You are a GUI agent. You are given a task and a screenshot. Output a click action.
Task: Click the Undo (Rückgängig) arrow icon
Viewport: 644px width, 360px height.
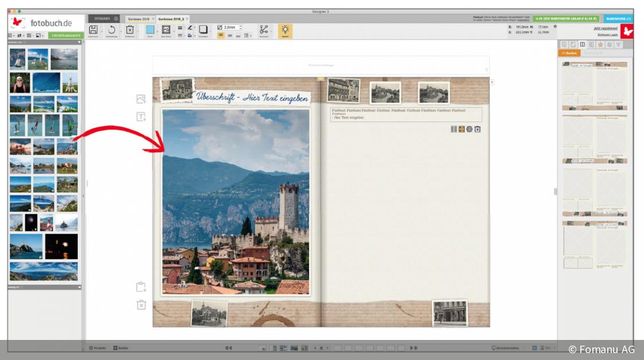[x=111, y=30]
